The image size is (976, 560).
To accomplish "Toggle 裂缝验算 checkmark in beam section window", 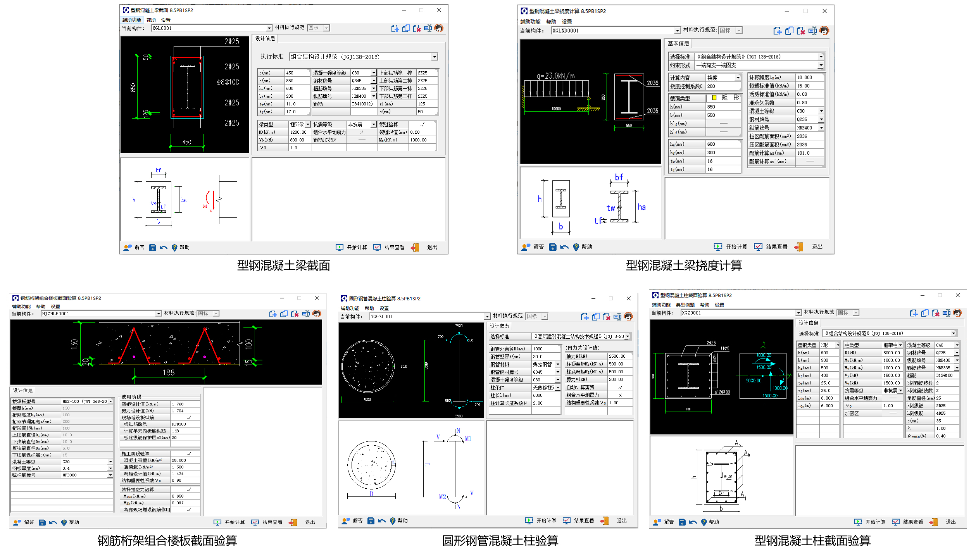I will point(422,124).
